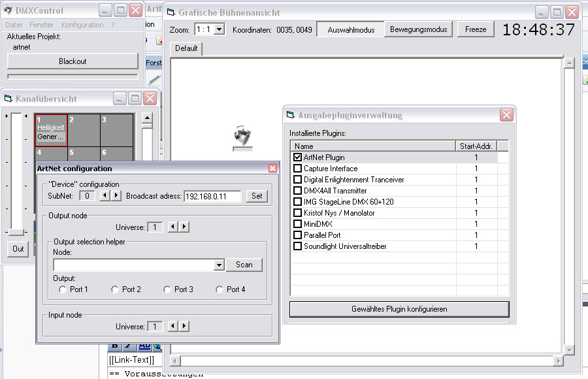Screen dimensions: 588x379
Task: Select the moving head fixture on the stage view
Action: 242,136
